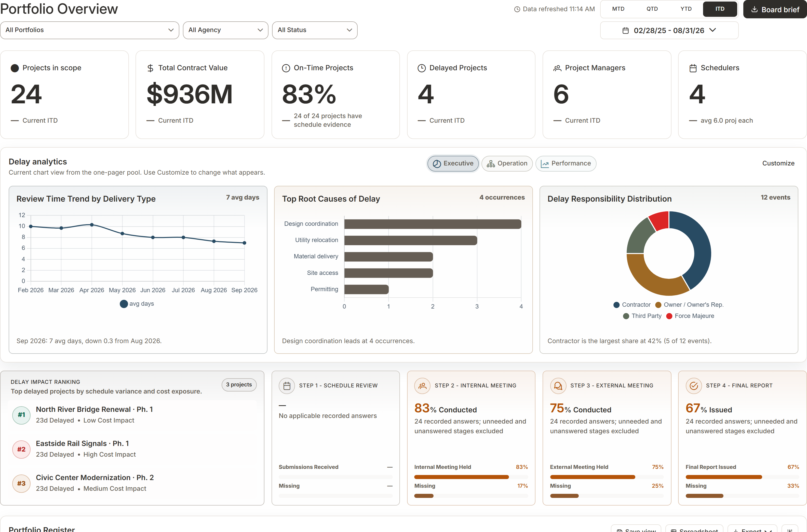
Task: Open the All Status dropdown
Action: (315, 30)
